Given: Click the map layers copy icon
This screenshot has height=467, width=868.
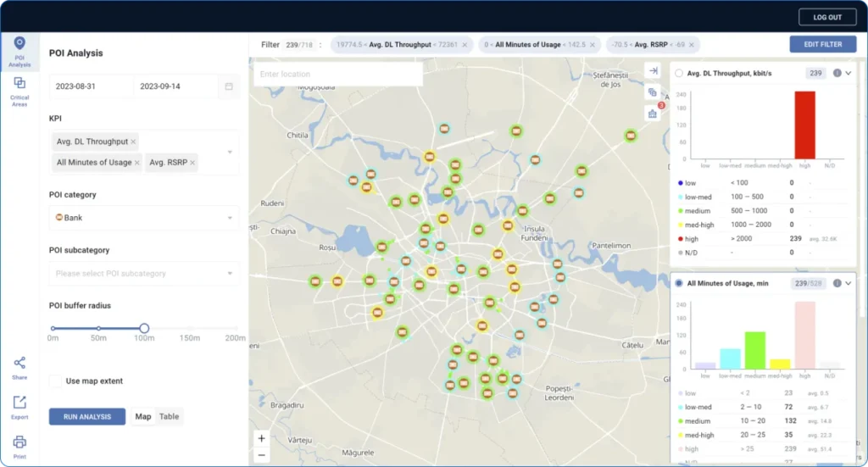Looking at the screenshot, I should tap(652, 92).
